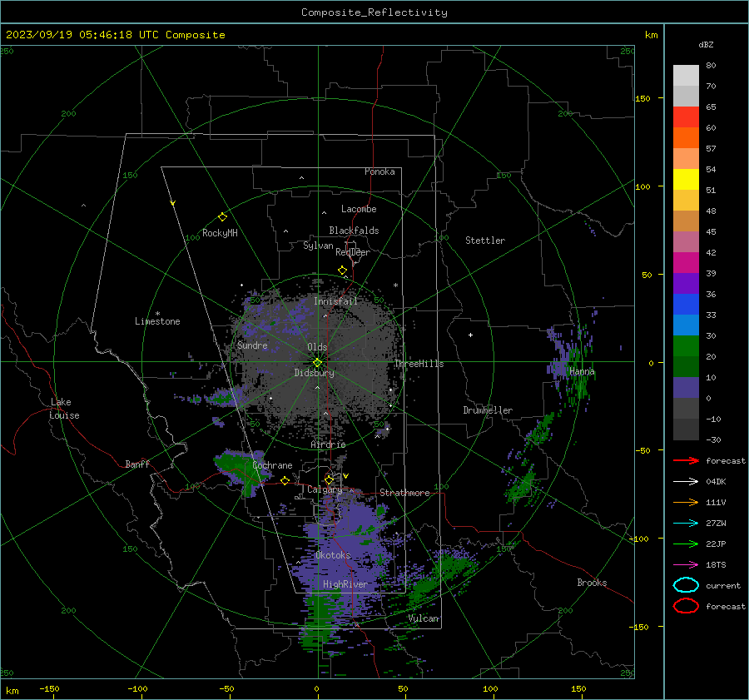Select the bright yellow swatch between 54 and 51
749x700 pixels.
pyautogui.click(x=686, y=180)
